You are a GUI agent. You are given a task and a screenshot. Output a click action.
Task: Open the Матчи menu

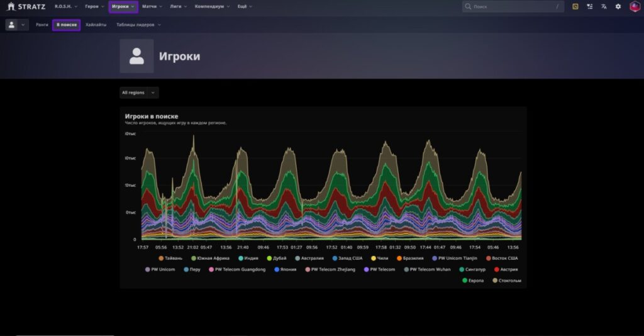[x=152, y=6]
